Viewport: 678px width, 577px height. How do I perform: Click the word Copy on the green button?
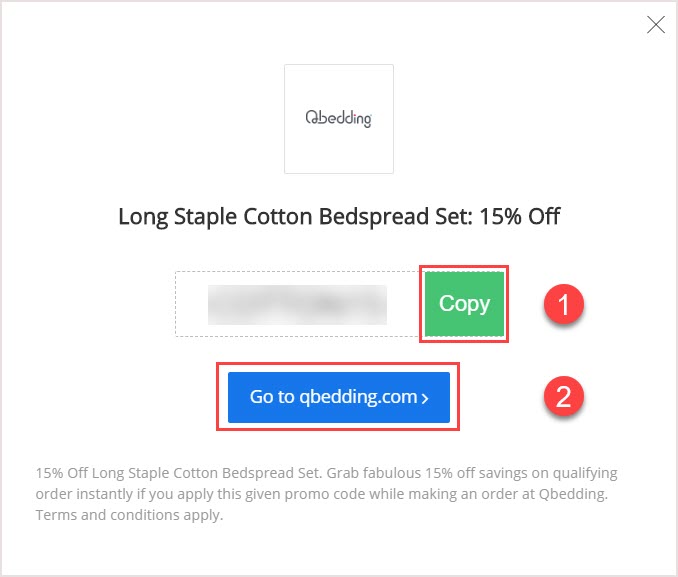[x=464, y=304]
